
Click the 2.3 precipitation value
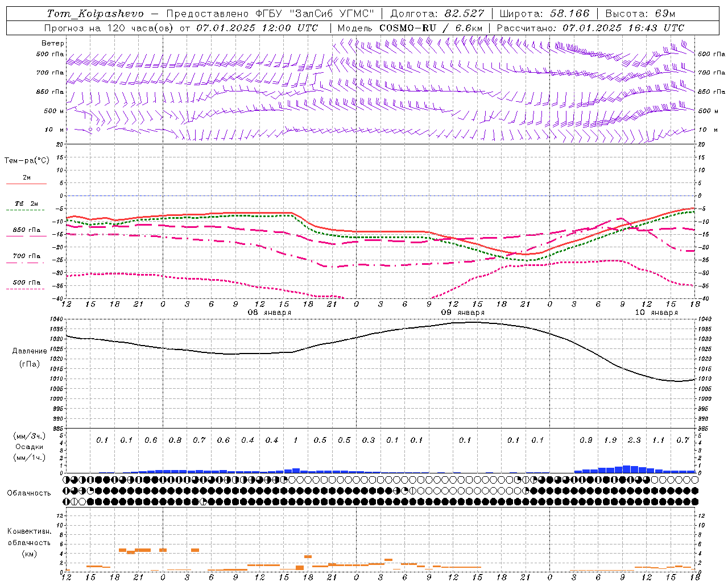click(x=634, y=440)
